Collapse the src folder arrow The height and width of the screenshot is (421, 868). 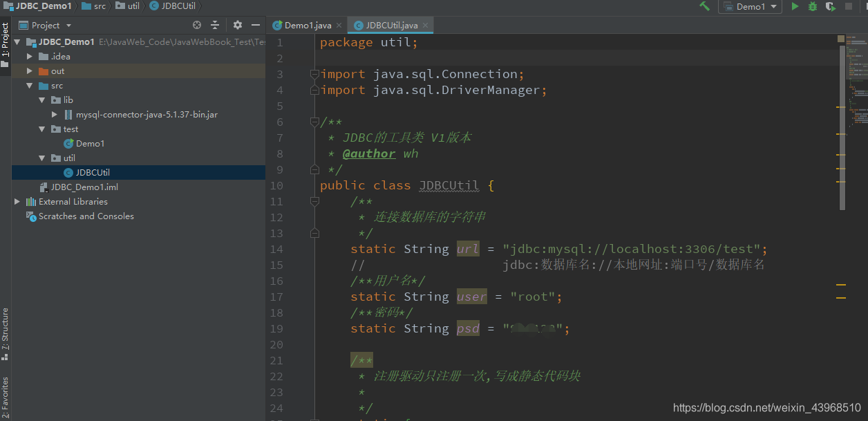point(30,86)
